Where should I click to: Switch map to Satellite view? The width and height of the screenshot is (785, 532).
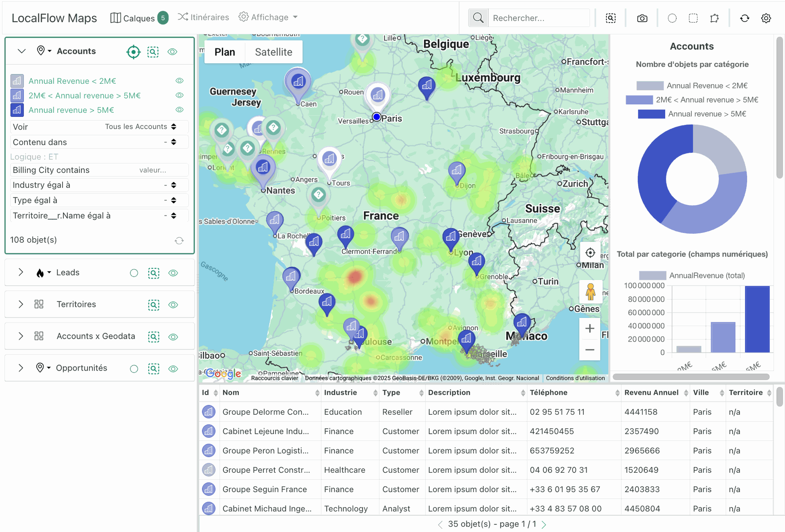tap(274, 52)
